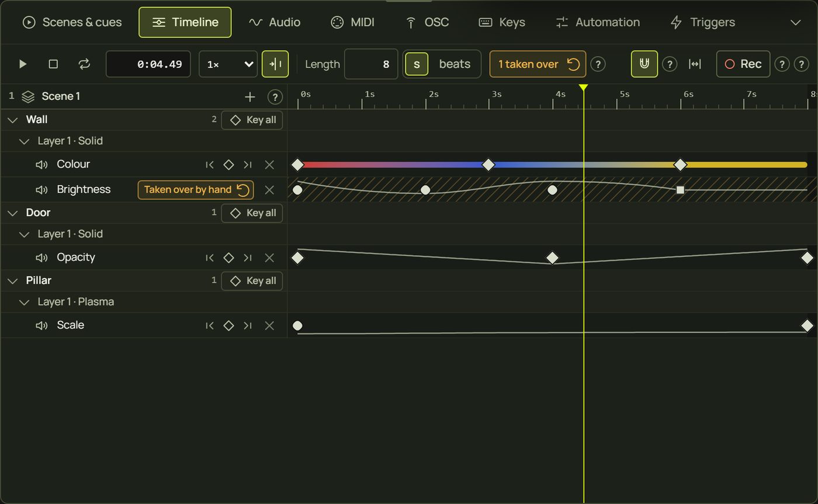
Task: Switch to the Audio tab
Action: 275,23
